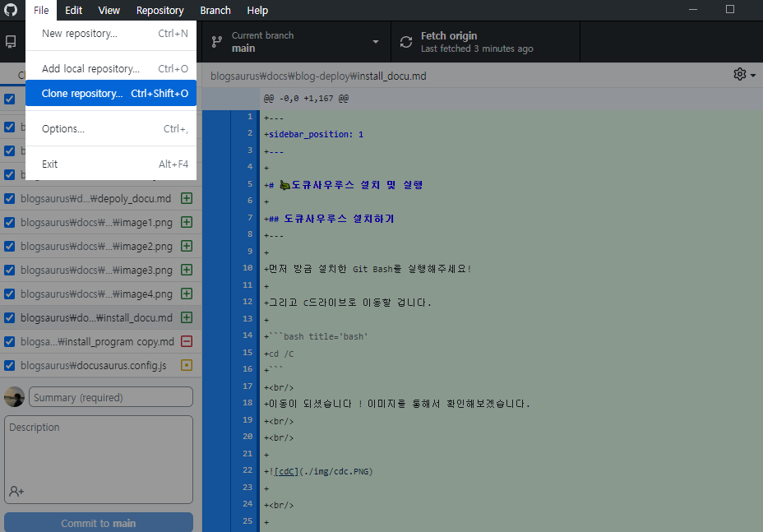The image size is (763, 532).
Task: Open the Edit menu
Action: [x=73, y=10]
